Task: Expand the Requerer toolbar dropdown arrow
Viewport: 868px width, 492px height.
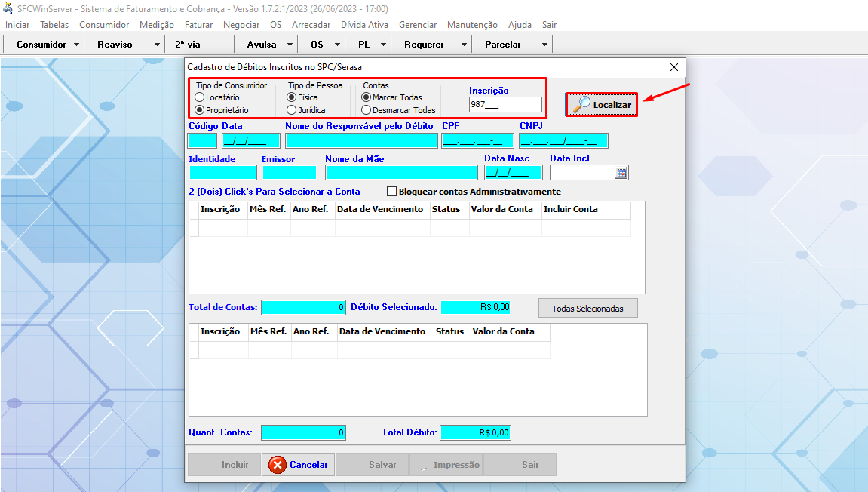Action: coord(463,45)
